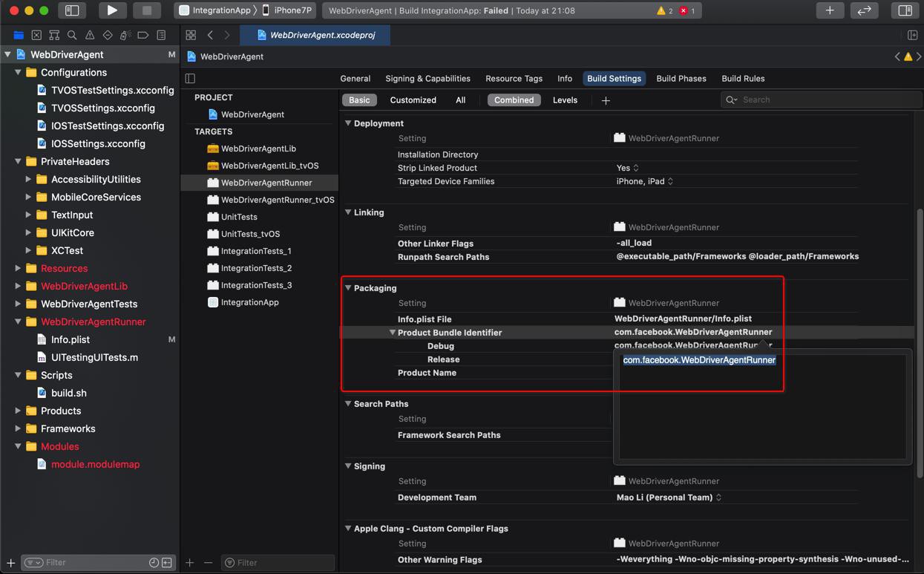Toggle the inspector panel on the right
Screen dimensions: 924x574
(905, 10)
